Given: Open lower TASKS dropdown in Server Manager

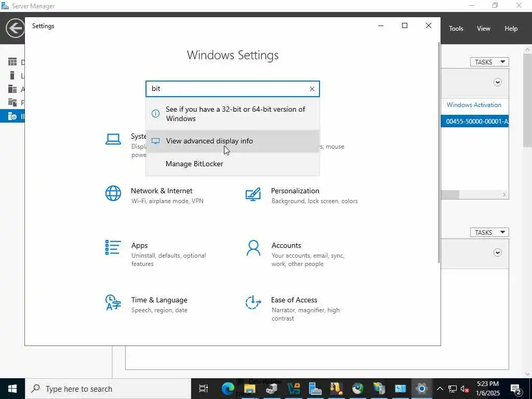Looking at the screenshot, I should (489, 232).
